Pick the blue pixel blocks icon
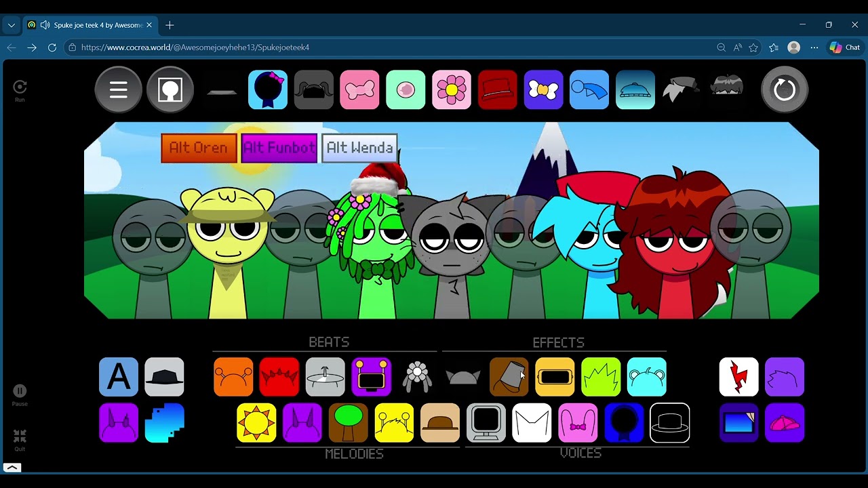868x488 pixels. [164, 423]
